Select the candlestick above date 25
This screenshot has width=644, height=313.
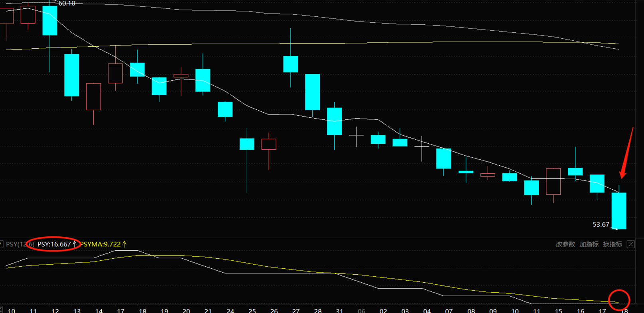click(x=247, y=160)
